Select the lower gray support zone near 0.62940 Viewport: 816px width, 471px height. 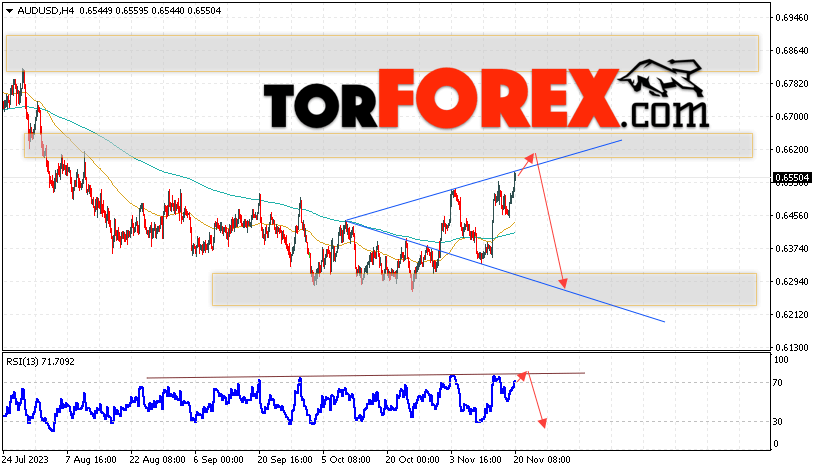point(484,289)
